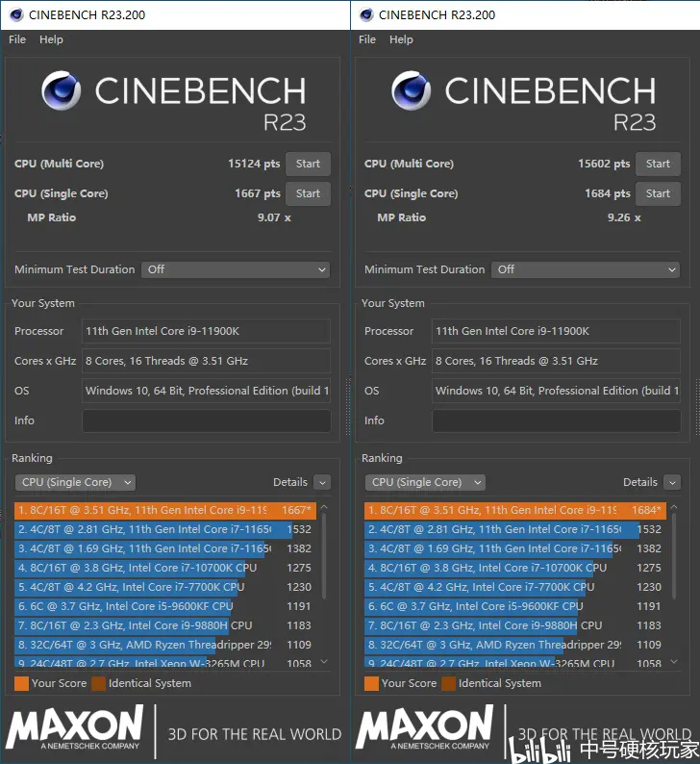Click ranking scroll-down arrow in right window
Viewport: 700px width, 764px height.
point(674,662)
